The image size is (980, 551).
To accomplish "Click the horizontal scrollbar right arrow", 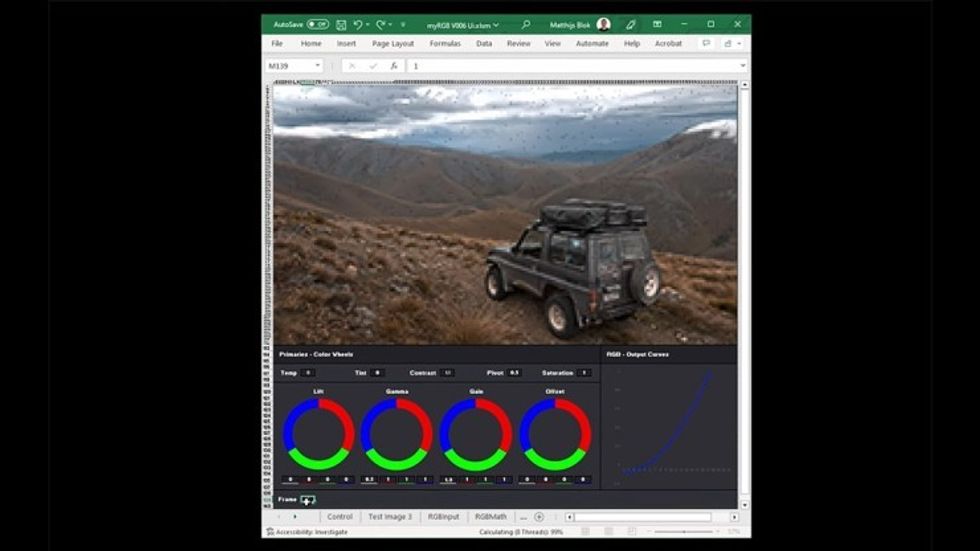I will [734, 517].
